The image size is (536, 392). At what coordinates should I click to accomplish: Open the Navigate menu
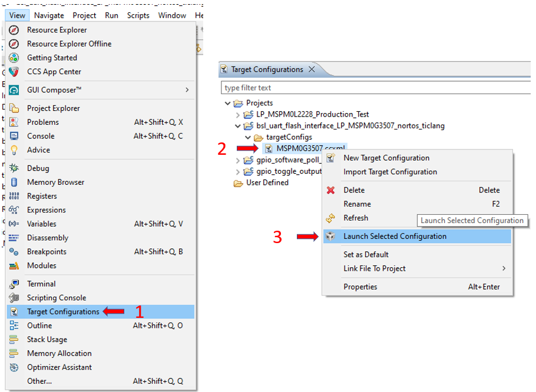(x=49, y=15)
